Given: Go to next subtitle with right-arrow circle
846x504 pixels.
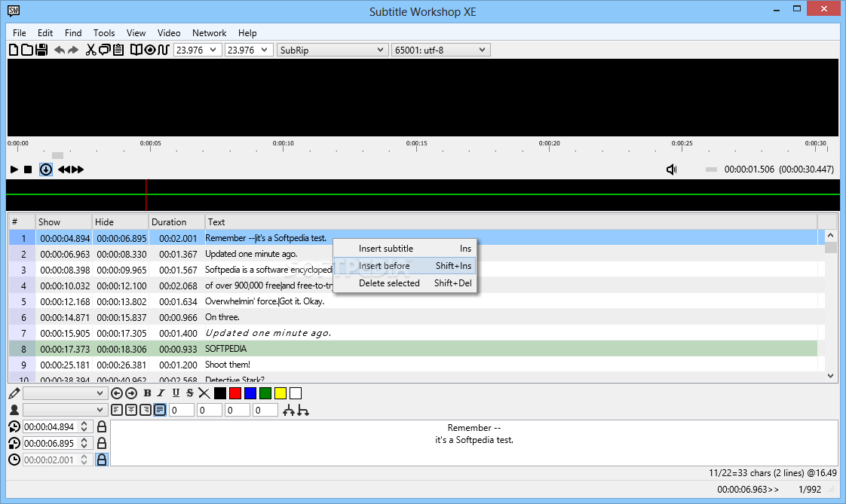Looking at the screenshot, I should tap(131, 393).
